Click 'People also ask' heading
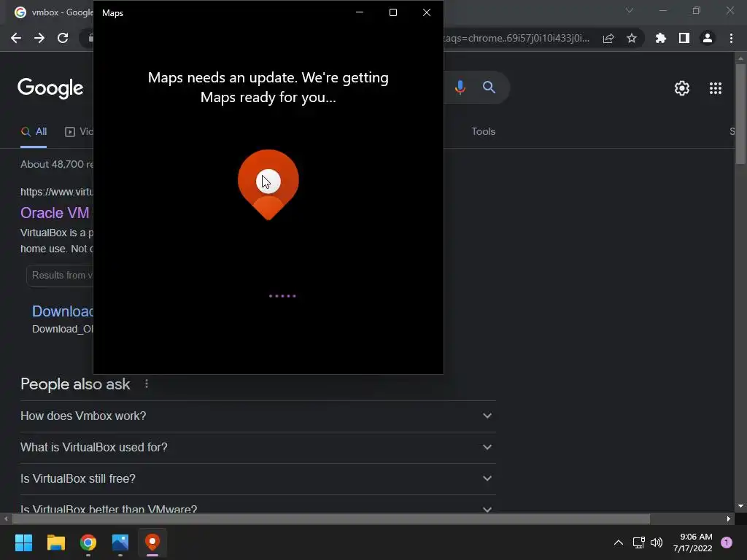 coord(75,384)
